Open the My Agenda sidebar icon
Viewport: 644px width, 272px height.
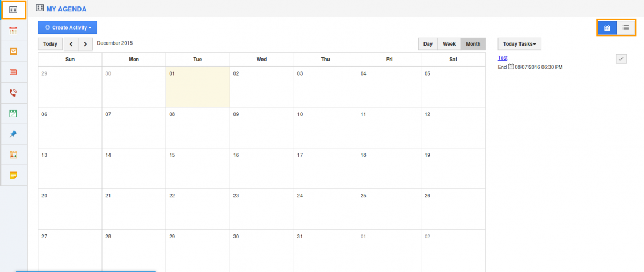tap(13, 10)
